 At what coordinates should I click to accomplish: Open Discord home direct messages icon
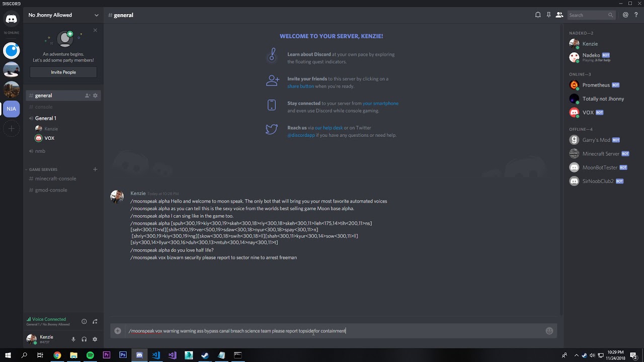(11, 19)
